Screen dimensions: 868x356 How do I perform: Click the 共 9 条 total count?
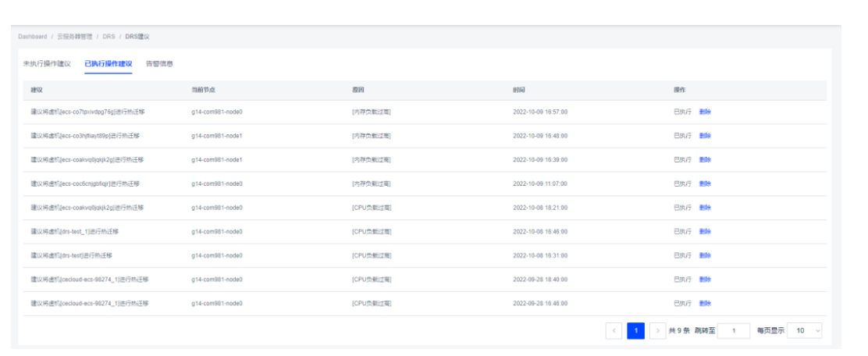(679, 331)
